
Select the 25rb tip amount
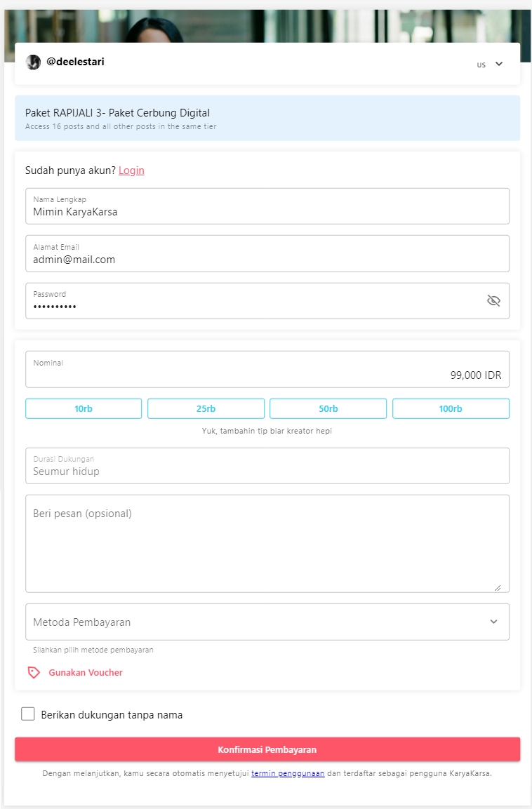point(206,408)
